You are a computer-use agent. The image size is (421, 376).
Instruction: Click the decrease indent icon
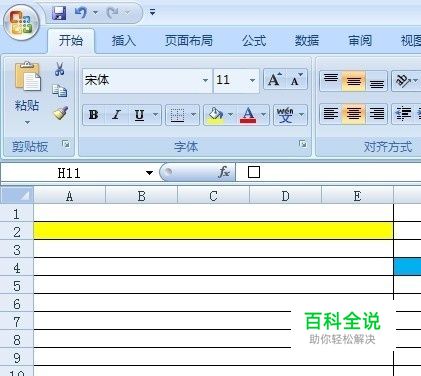403,114
